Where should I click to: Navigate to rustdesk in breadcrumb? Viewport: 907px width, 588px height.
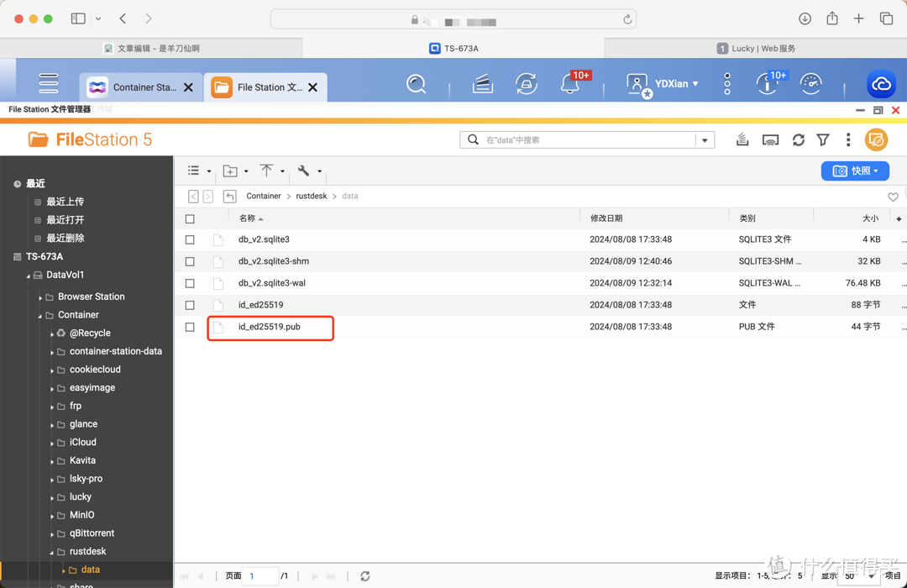pos(311,197)
